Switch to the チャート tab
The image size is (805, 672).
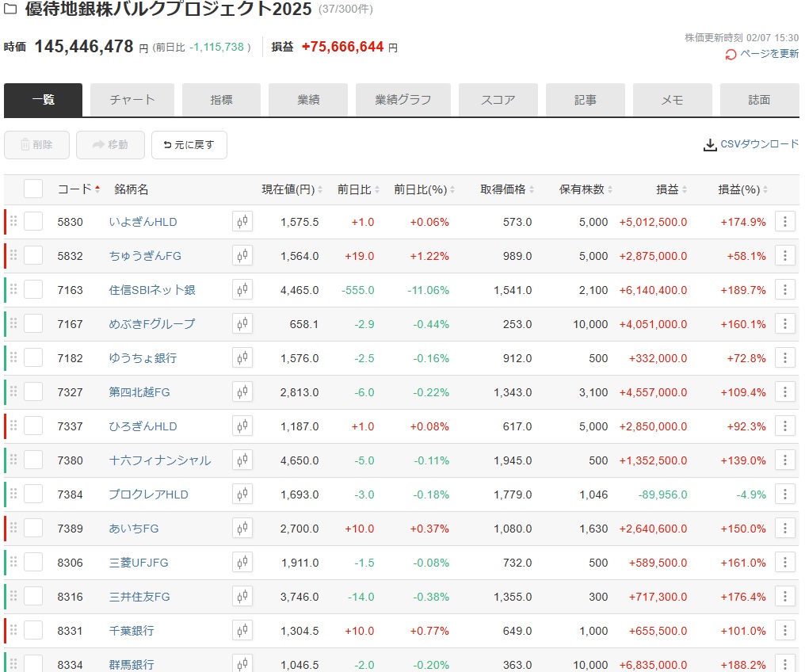(x=132, y=100)
